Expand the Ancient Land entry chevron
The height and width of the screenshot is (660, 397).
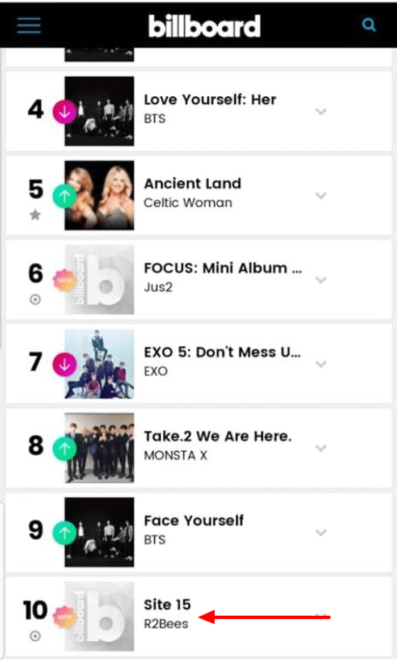pos(321,196)
